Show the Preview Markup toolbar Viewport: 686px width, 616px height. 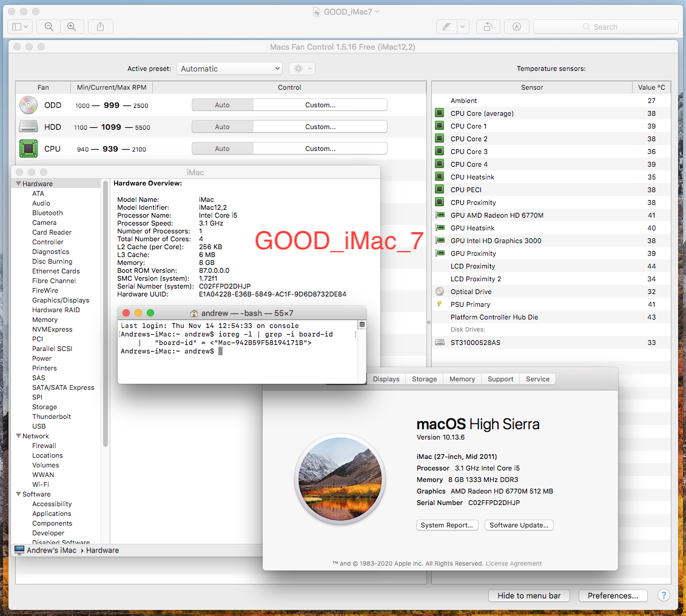517,27
